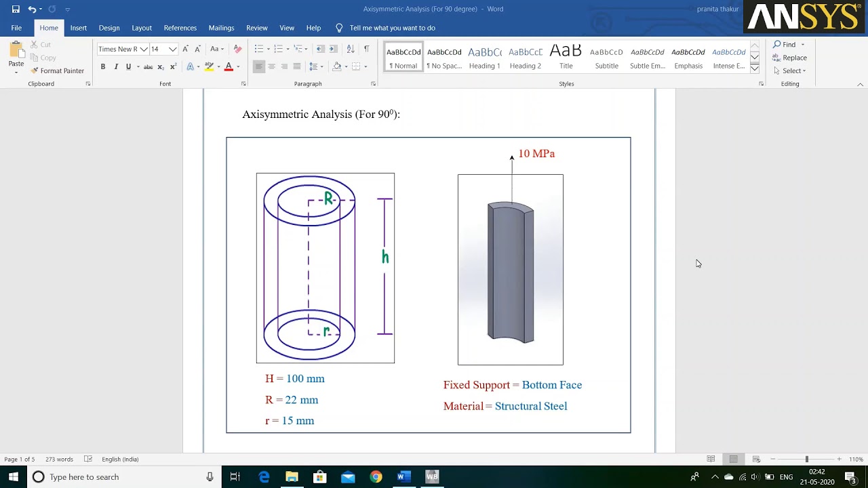The image size is (868, 488).
Task: Switch to the Mailings tab
Action: click(221, 28)
